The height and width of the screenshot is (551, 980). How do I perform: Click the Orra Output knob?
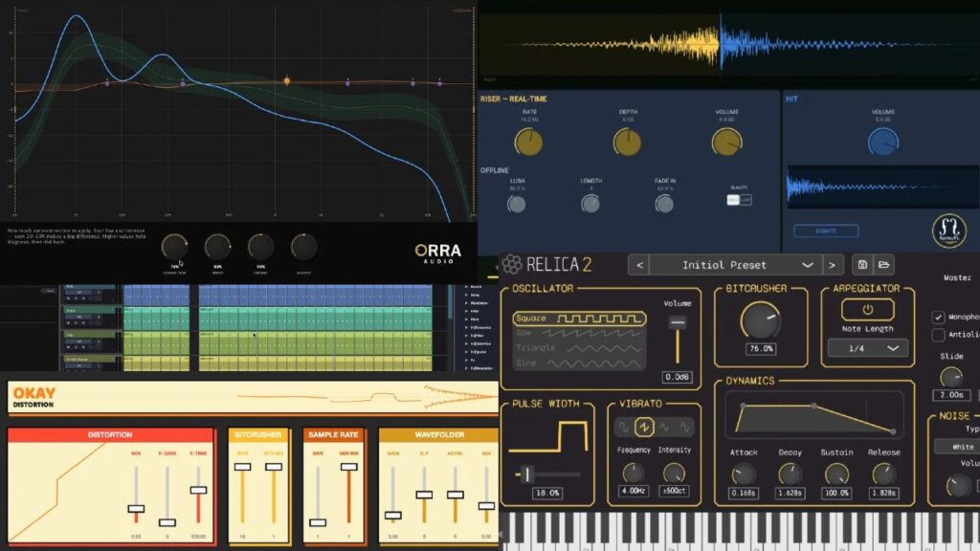click(303, 247)
